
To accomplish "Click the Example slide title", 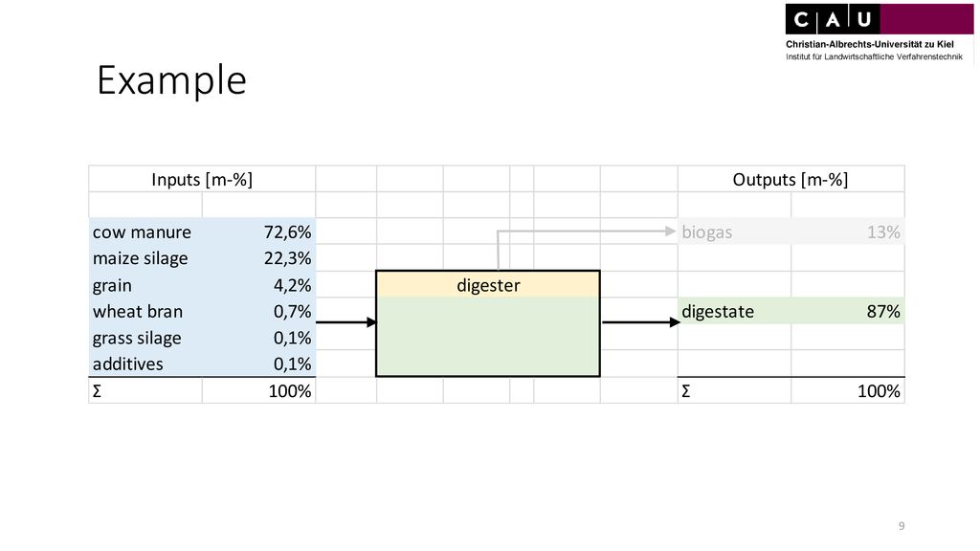I will tap(172, 80).
